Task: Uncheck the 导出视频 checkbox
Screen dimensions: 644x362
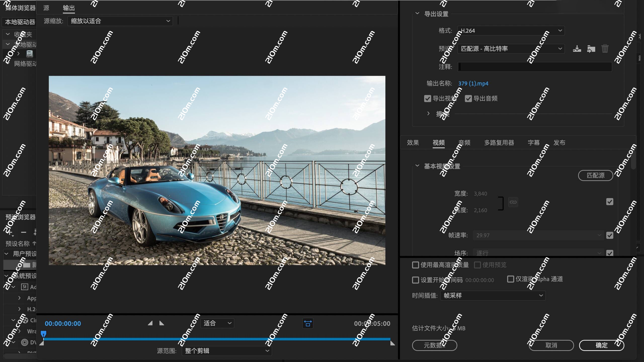Action: pos(428,98)
